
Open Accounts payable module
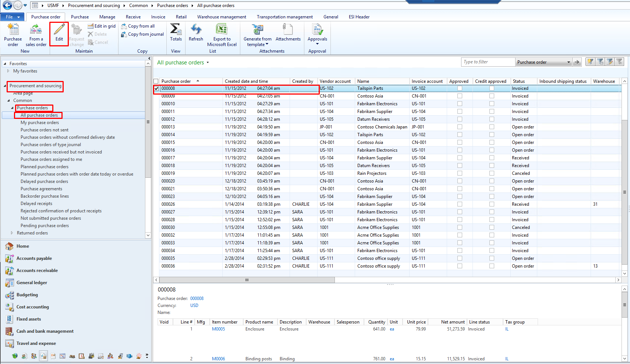click(34, 258)
